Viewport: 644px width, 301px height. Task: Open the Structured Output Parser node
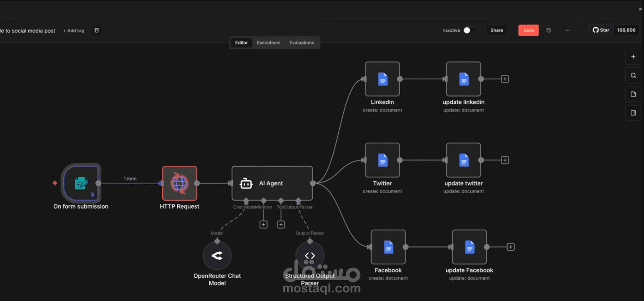[310, 256]
